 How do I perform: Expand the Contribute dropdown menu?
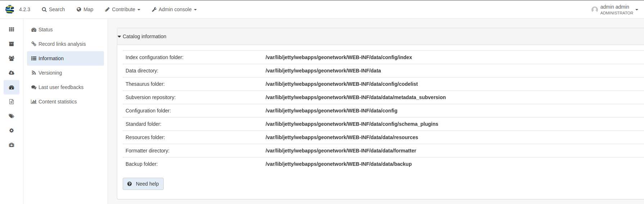click(123, 9)
